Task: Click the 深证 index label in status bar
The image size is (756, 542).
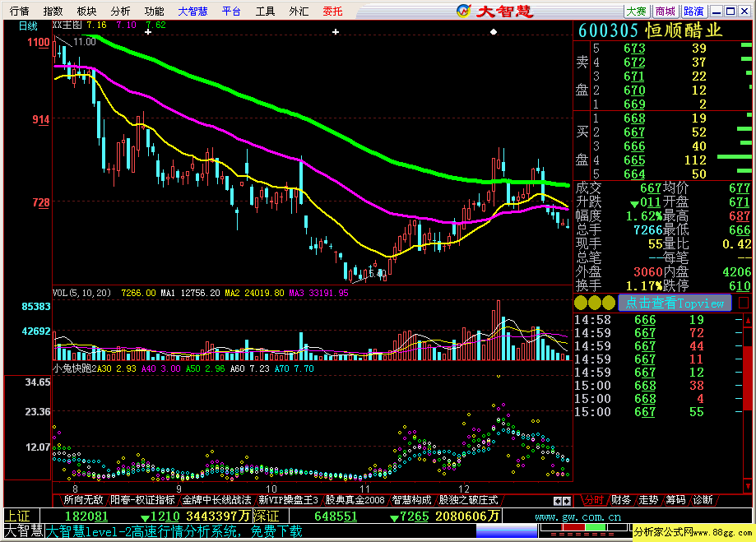Action: coord(267,517)
